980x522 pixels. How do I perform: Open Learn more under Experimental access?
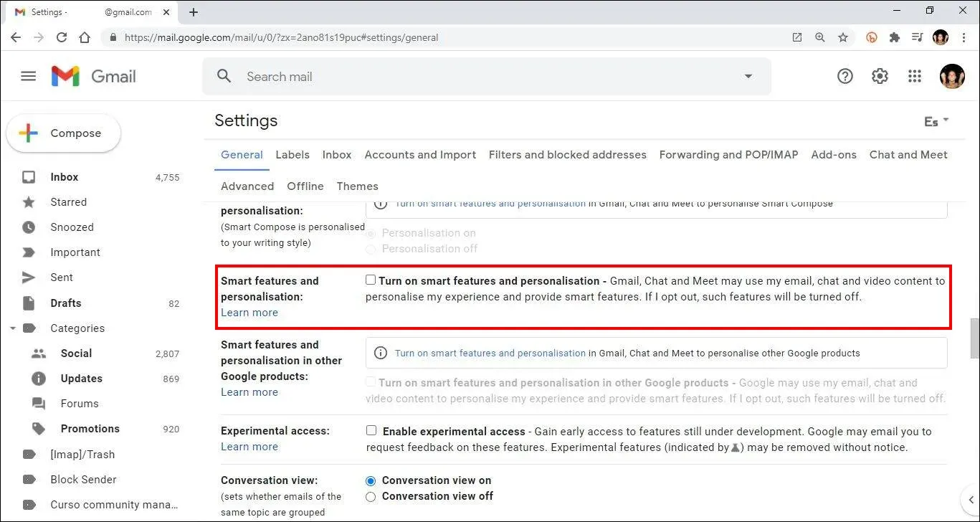(249, 447)
